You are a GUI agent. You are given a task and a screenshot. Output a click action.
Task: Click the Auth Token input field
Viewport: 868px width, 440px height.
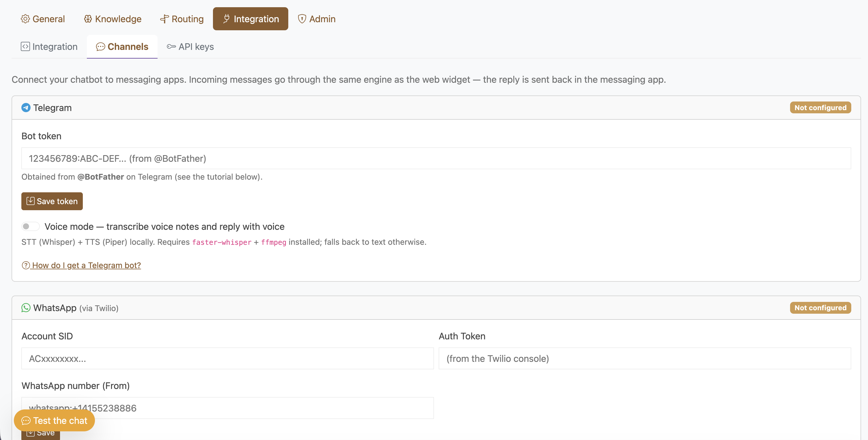click(645, 358)
